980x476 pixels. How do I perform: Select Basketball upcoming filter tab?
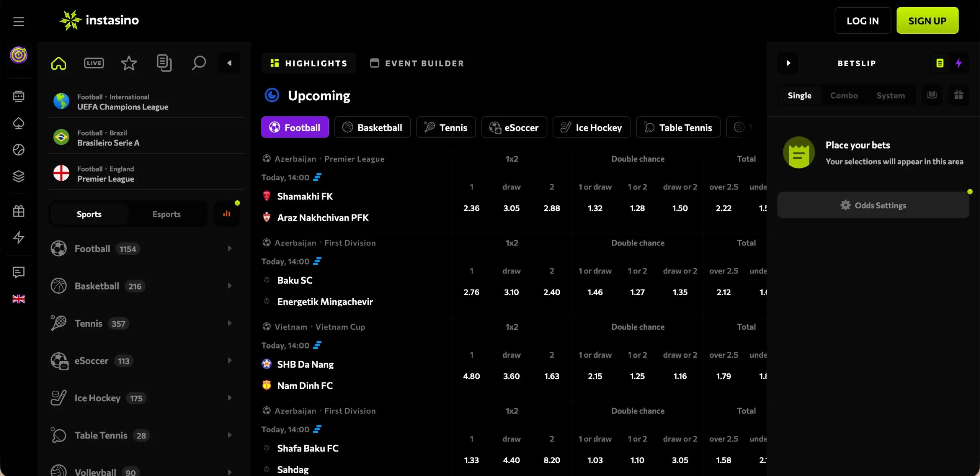tap(372, 128)
